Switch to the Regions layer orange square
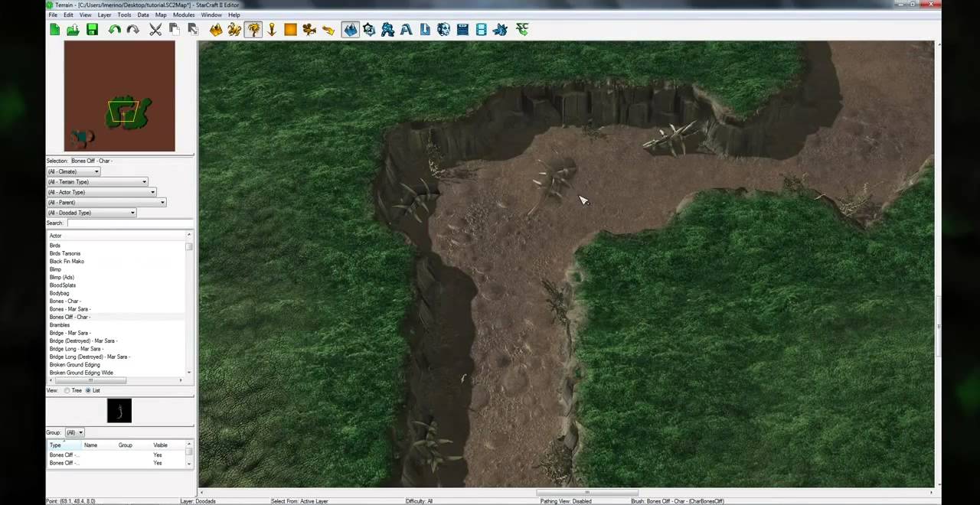Image resolution: width=980 pixels, height=505 pixels. (290, 30)
